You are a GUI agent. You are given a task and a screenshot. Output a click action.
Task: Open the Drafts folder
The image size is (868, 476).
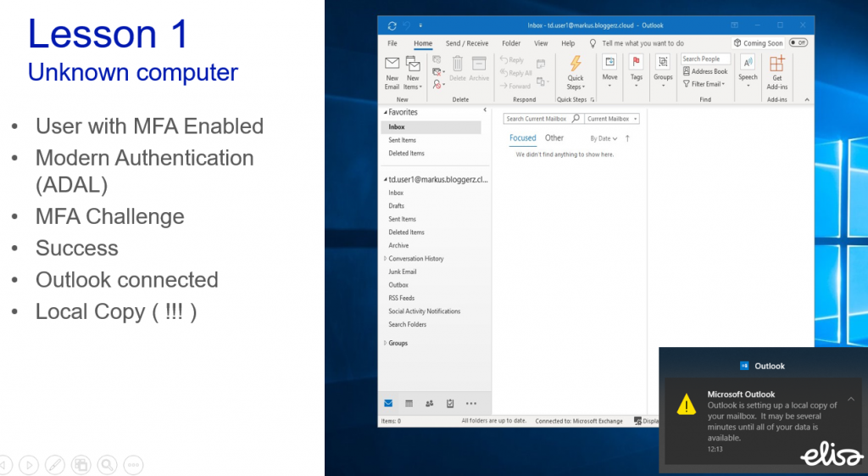[397, 205]
